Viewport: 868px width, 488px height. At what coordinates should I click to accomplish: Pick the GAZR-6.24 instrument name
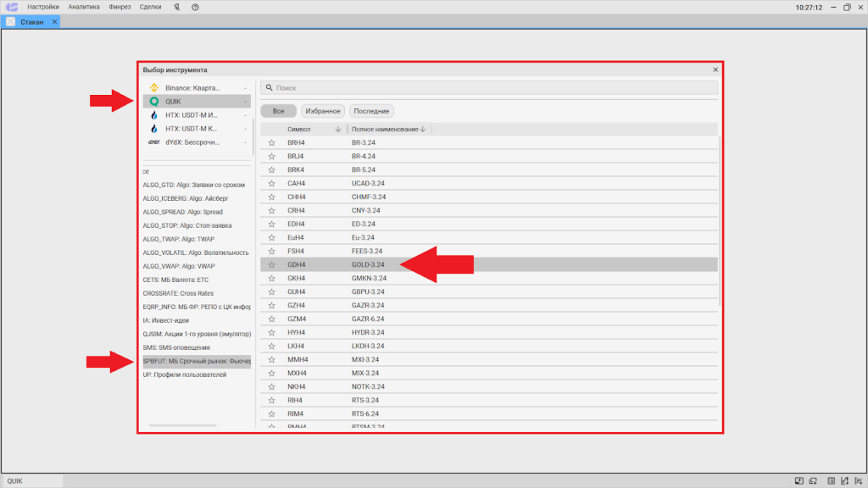[x=368, y=319]
